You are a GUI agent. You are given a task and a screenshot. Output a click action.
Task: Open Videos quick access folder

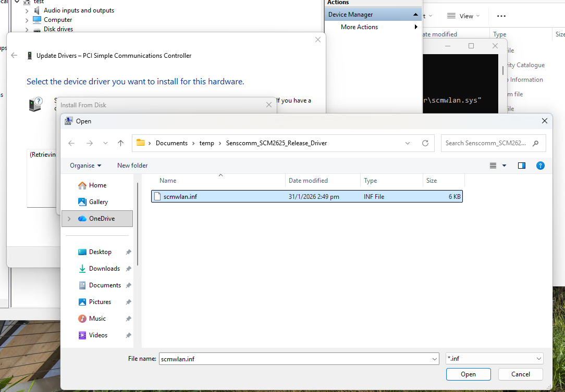pyautogui.click(x=97, y=335)
